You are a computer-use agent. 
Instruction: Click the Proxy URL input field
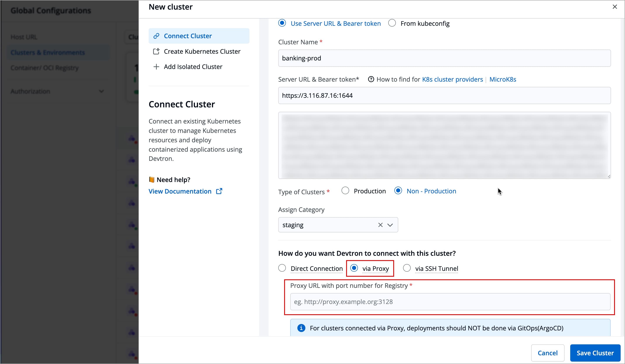click(x=450, y=302)
